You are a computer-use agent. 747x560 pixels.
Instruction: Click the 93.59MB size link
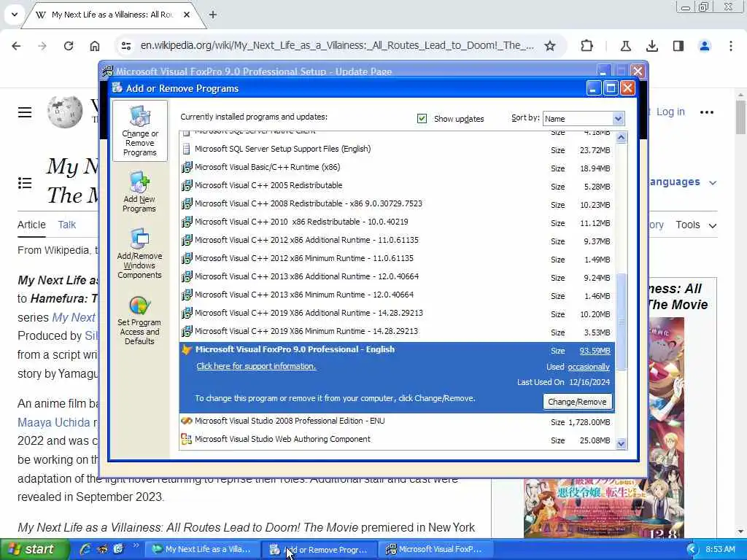tap(595, 351)
